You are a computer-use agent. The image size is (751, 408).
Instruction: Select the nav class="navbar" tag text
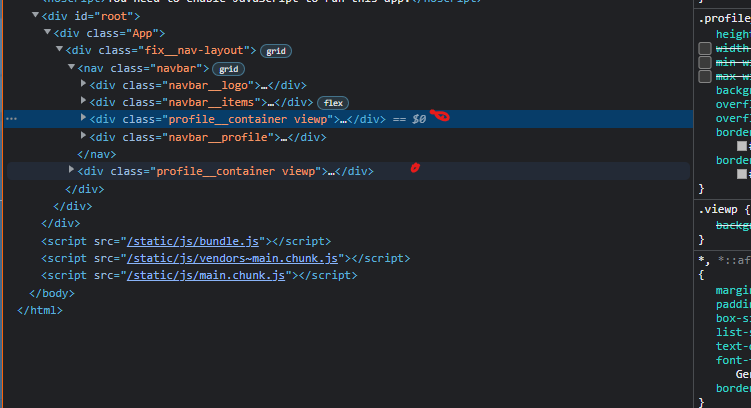click(x=143, y=68)
